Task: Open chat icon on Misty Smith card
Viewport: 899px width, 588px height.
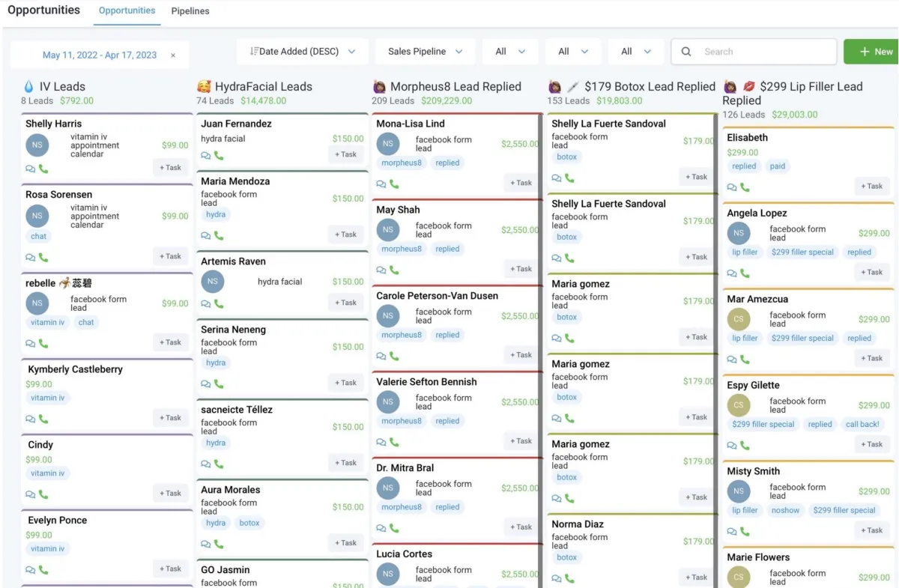Action: [x=732, y=531]
